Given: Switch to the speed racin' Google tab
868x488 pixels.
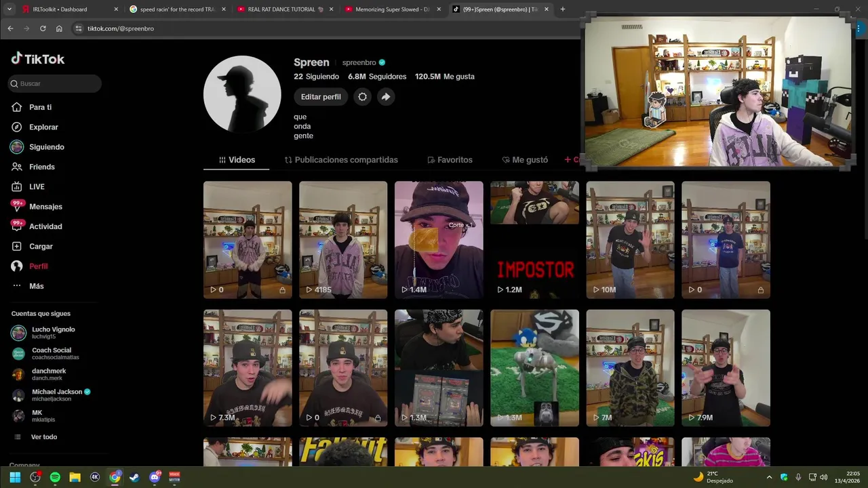Looking at the screenshot, I should point(176,9).
